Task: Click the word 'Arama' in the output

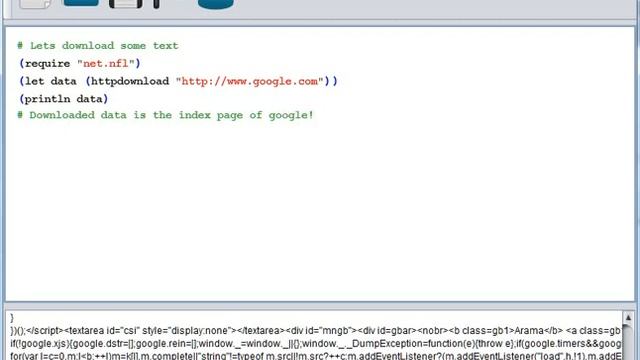Action: (x=529, y=331)
